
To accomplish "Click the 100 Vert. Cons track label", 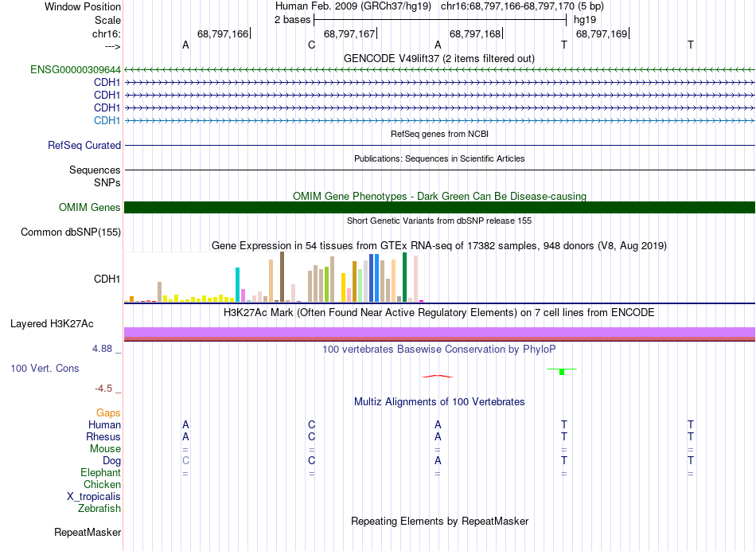I will pyautogui.click(x=45, y=368).
